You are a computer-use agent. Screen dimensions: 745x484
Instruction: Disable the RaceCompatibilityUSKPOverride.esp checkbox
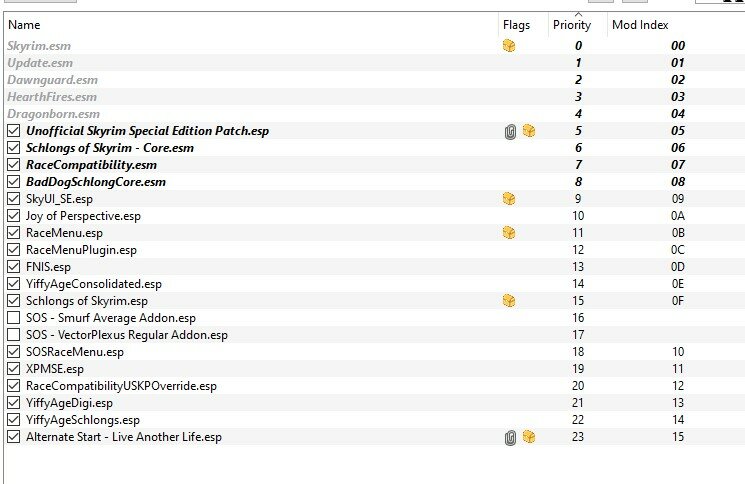tap(14, 386)
